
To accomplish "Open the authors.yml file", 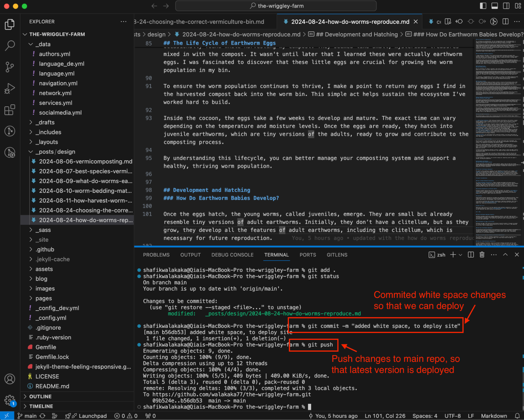I will (x=77, y=54).
